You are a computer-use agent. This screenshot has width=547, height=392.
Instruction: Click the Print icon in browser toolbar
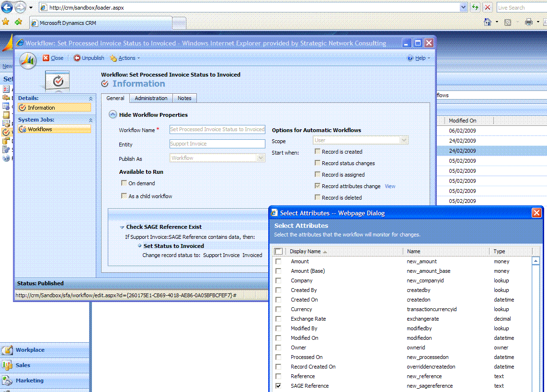[529, 22]
